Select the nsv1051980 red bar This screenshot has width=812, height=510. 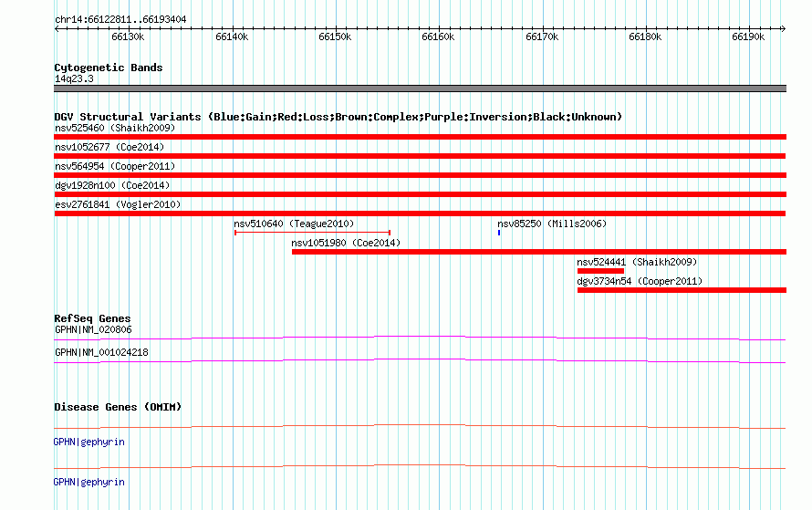[x=539, y=252]
